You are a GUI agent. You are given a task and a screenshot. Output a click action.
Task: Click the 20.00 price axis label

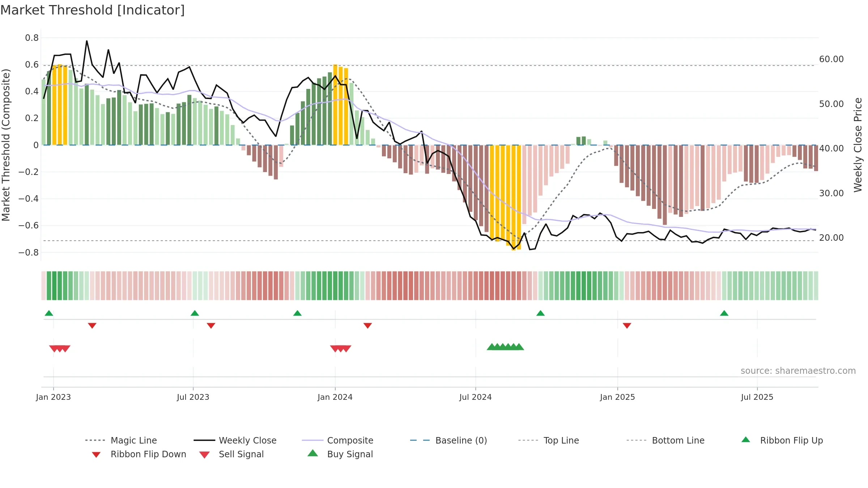(x=831, y=238)
